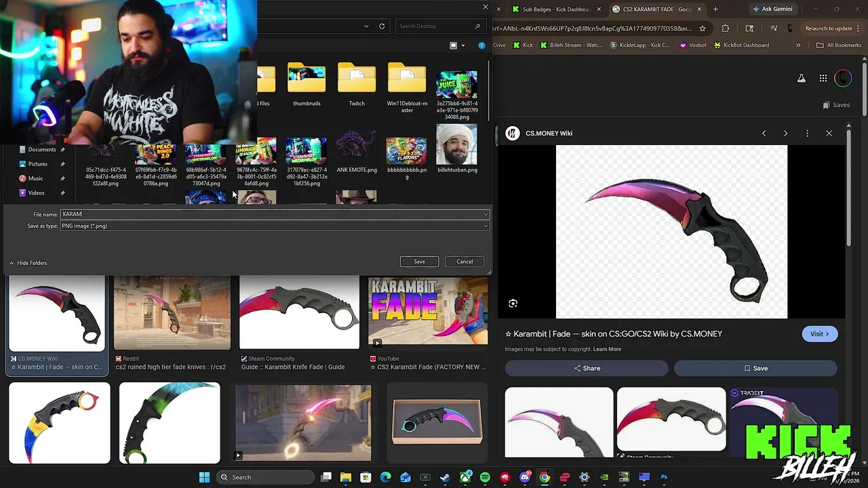This screenshot has height=488, width=868.
Task: Open the KickBot Dashboard bookmark
Action: [741, 45]
